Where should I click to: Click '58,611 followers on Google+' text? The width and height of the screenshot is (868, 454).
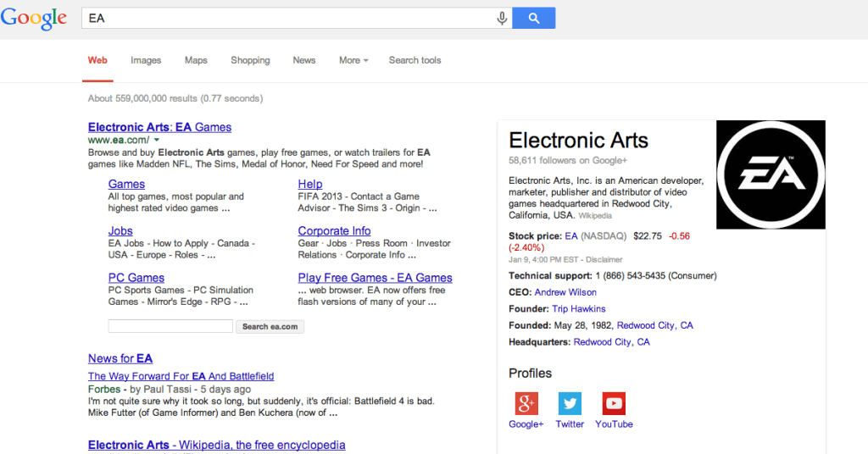[568, 160]
